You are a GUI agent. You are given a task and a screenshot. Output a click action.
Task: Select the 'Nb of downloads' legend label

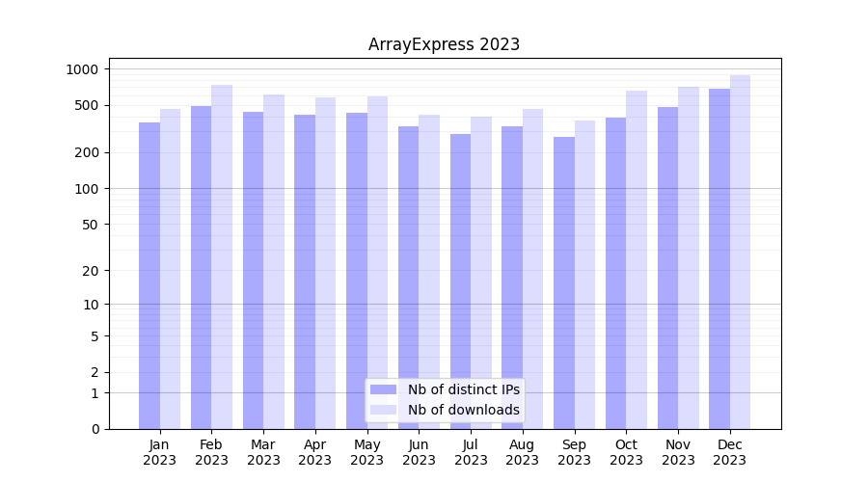pos(463,410)
